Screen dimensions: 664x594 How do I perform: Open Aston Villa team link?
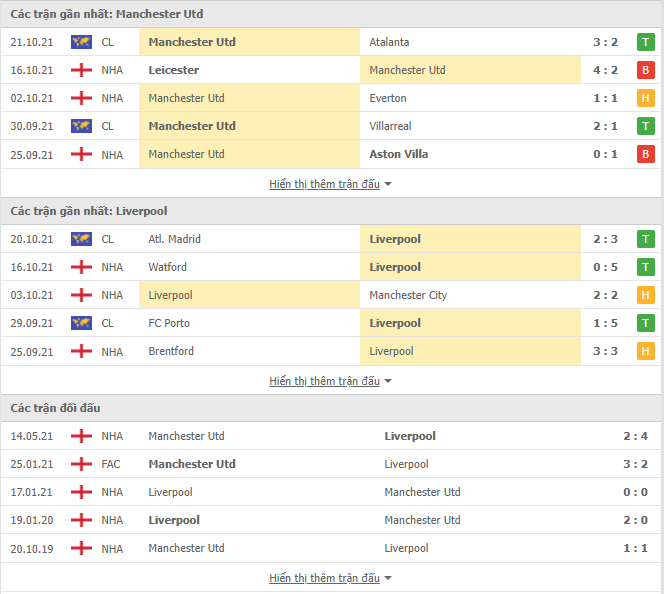(398, 154)
